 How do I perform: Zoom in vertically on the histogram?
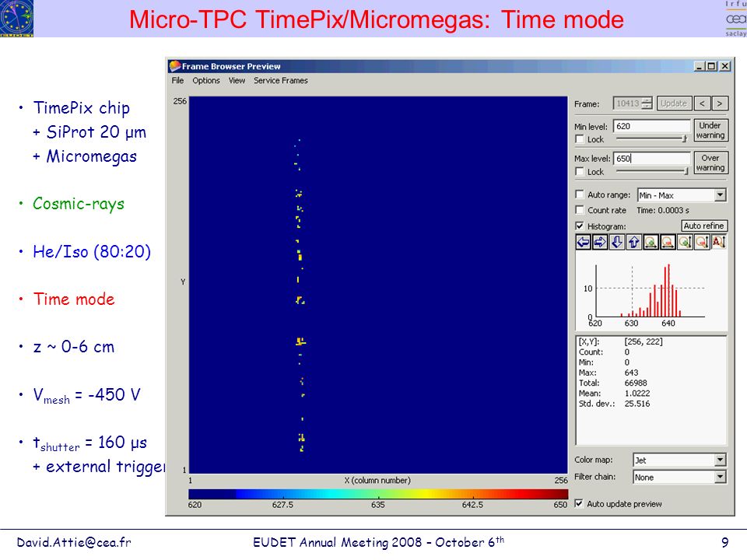[685, 242]
